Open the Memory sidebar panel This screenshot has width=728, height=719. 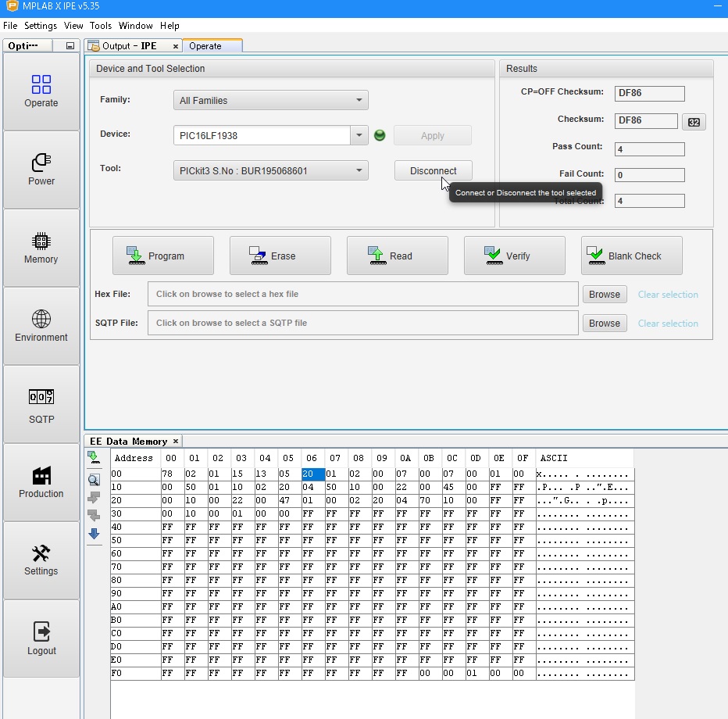[41, 248]
